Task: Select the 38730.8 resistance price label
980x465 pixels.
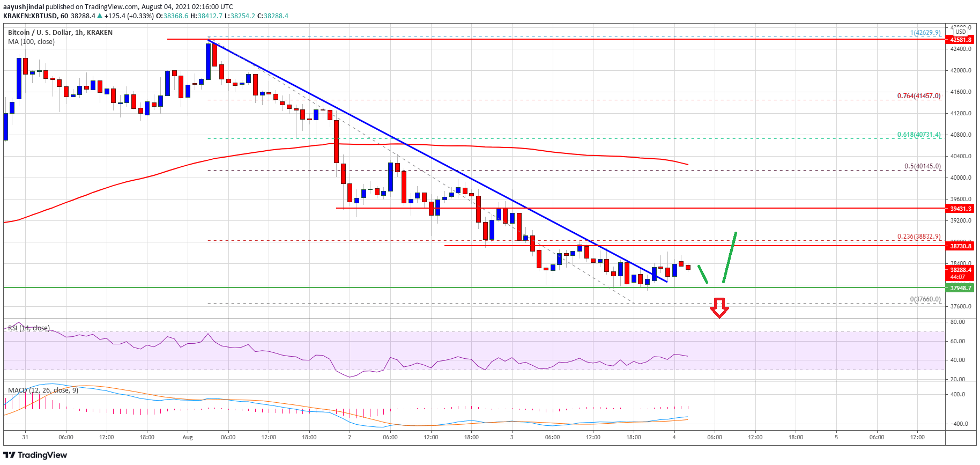Action: [x=961, y=246]
